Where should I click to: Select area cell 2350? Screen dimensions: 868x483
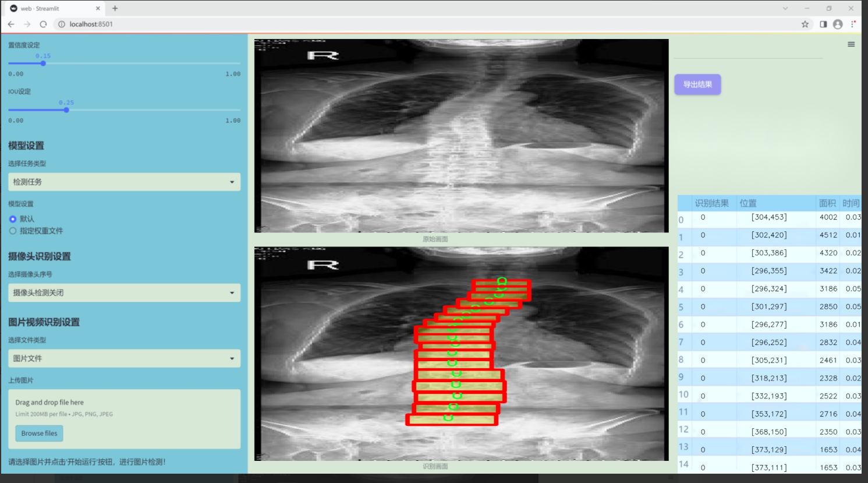[828, 432]
